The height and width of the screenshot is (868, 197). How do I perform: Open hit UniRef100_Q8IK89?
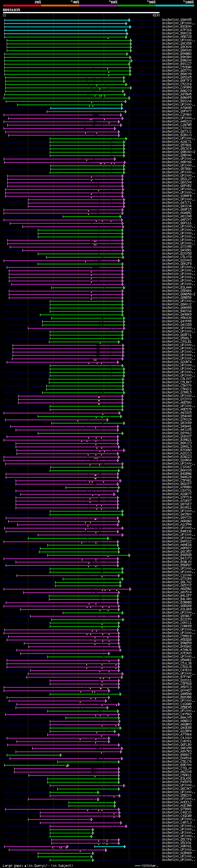click(x=177, y=423)
